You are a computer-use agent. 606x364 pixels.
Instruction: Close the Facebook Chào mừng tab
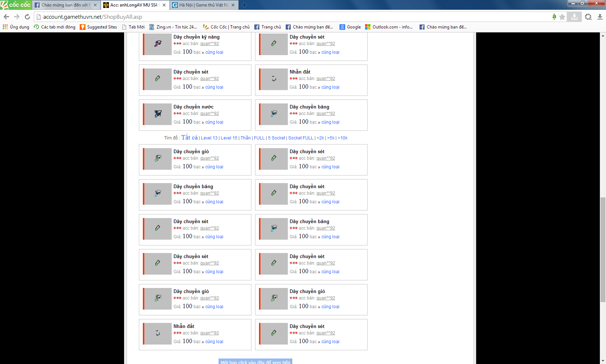95,5
